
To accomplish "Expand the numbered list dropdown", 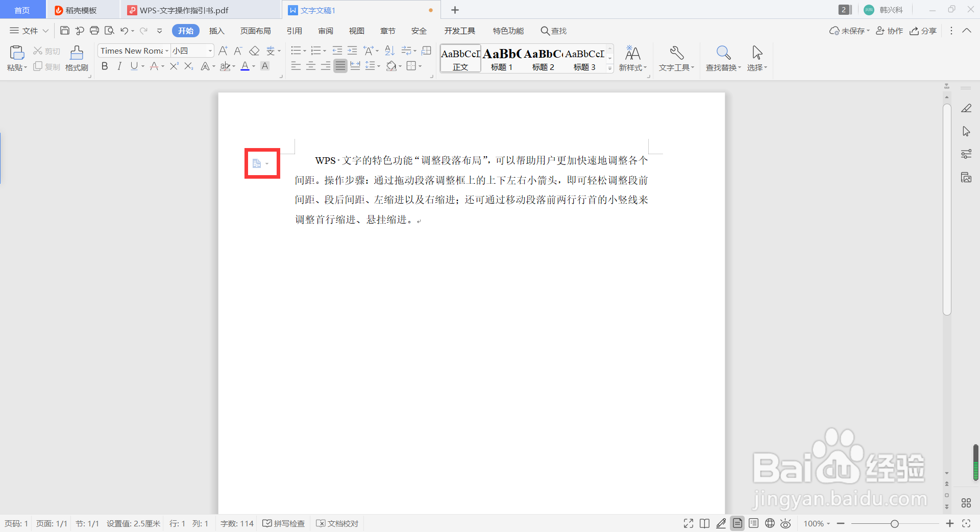I will tap(325, 51).
